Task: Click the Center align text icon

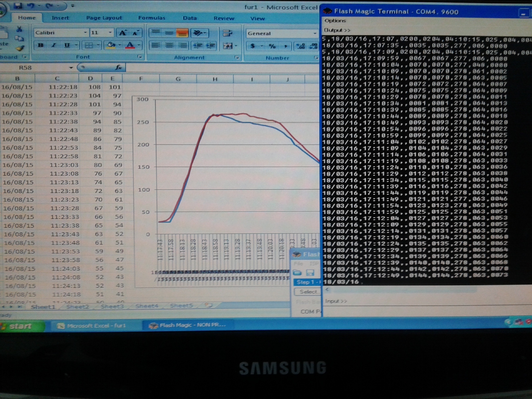Action: (169, 45)
